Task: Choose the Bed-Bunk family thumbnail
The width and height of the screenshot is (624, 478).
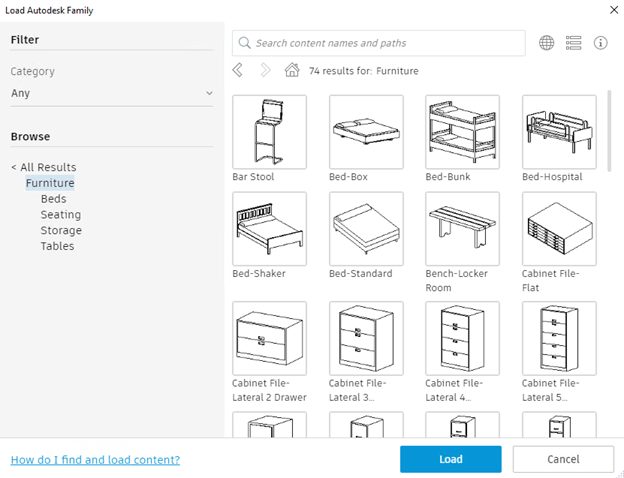Action: 462,132
